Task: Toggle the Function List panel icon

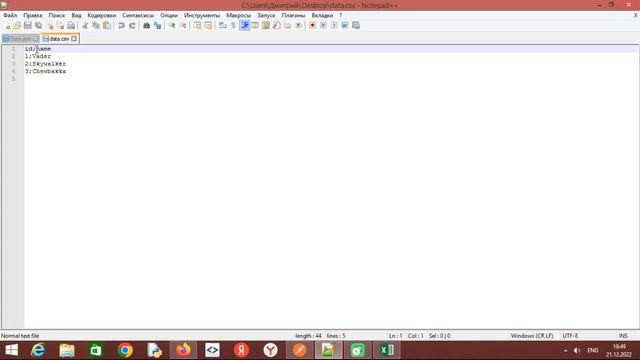Action: 277,26
